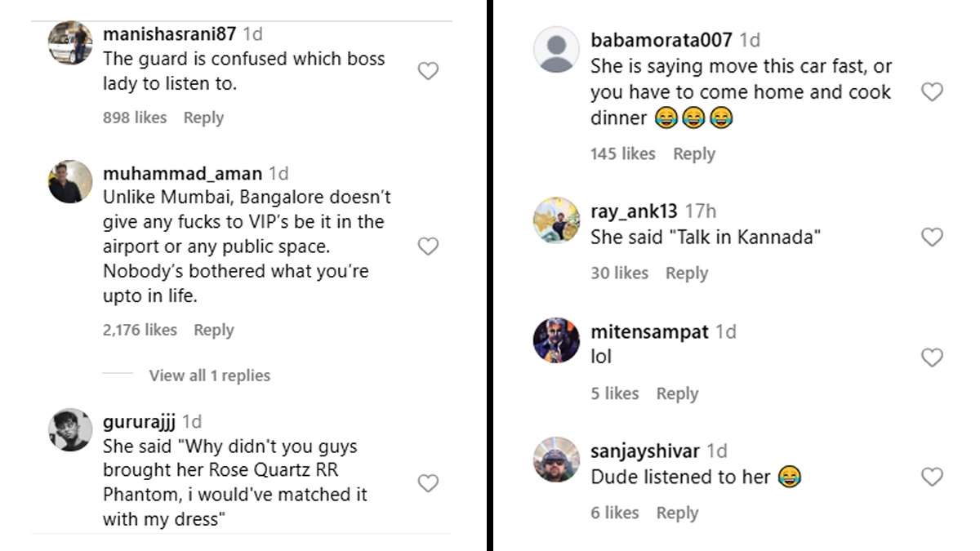Click Reply under babamorata007's comment
This screenshot has width=980, height=551.
pos(693,153)
